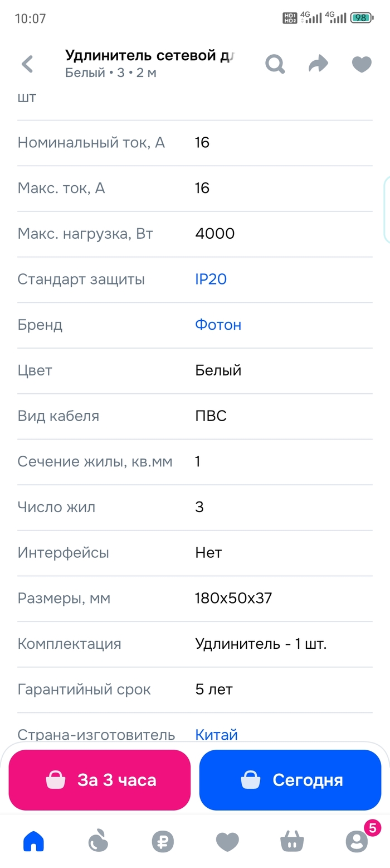Image resolution: width=390 pixels, height=868 pixels.
Task: Add product to favorites via heart icon
Action: 362,64
